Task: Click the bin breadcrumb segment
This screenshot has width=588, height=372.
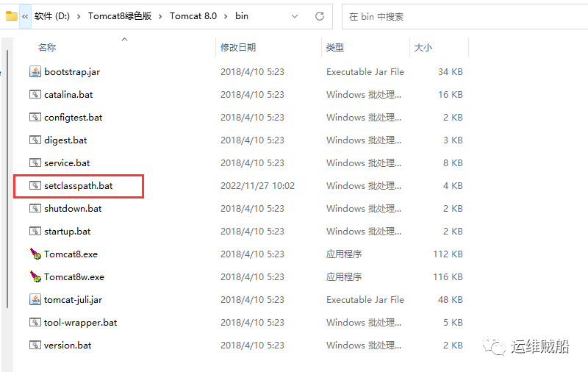Action: coord(242,16)
